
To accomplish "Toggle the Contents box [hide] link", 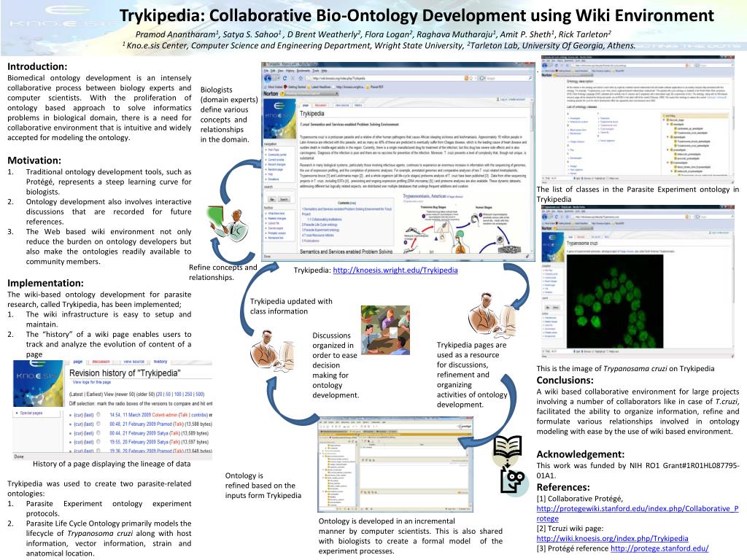I will (353, 203).
